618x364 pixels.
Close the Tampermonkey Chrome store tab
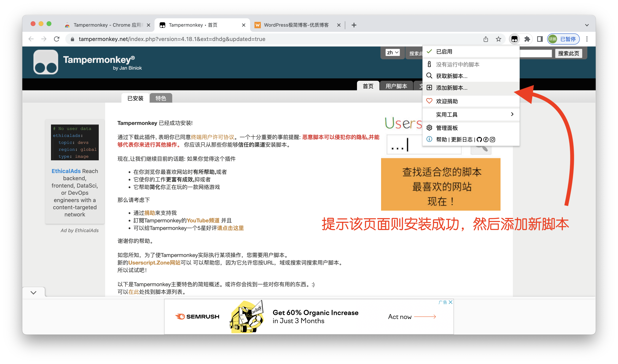pyautogui.click(x=148, y=25)
